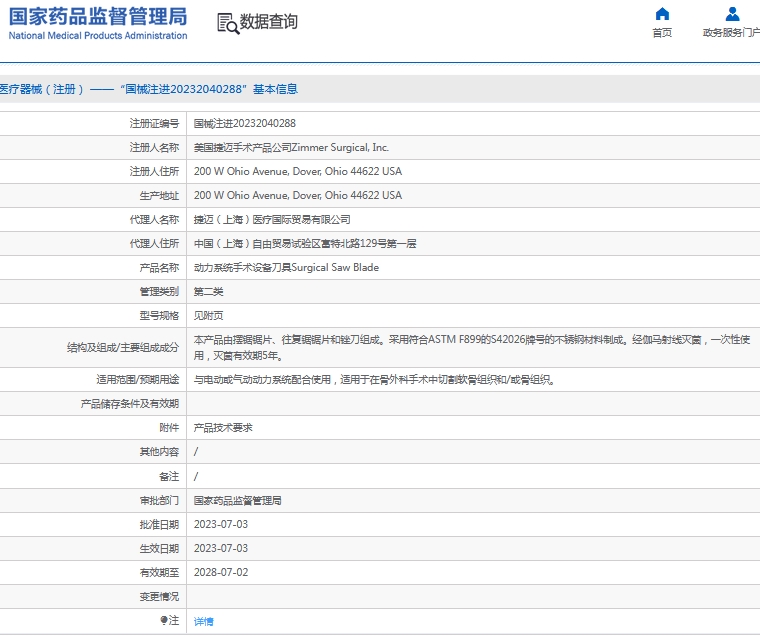Screen dimensions: 760x637
Task: Open the 详情 details link
Action: (x=203, y=621)
